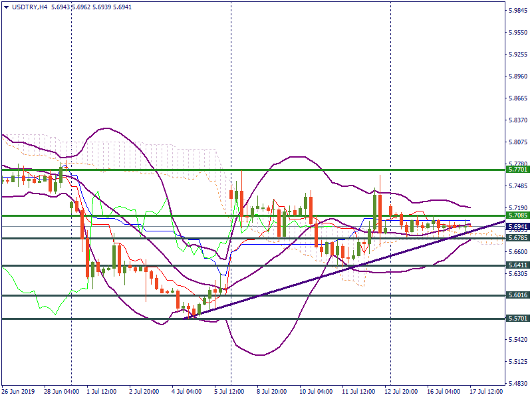Click the 5.8375 value on price scale

[519, 120]
